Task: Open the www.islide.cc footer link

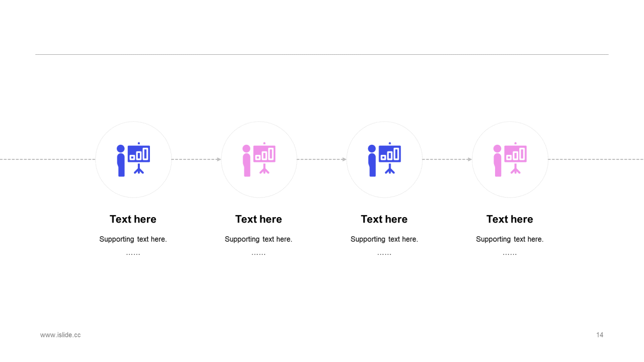Action: click(x=60, y=335)
